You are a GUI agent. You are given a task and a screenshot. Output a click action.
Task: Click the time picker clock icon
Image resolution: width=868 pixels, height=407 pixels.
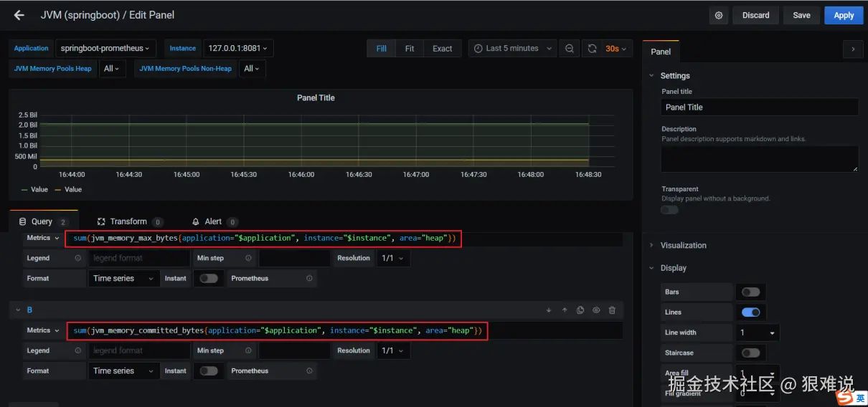[478, 49]
